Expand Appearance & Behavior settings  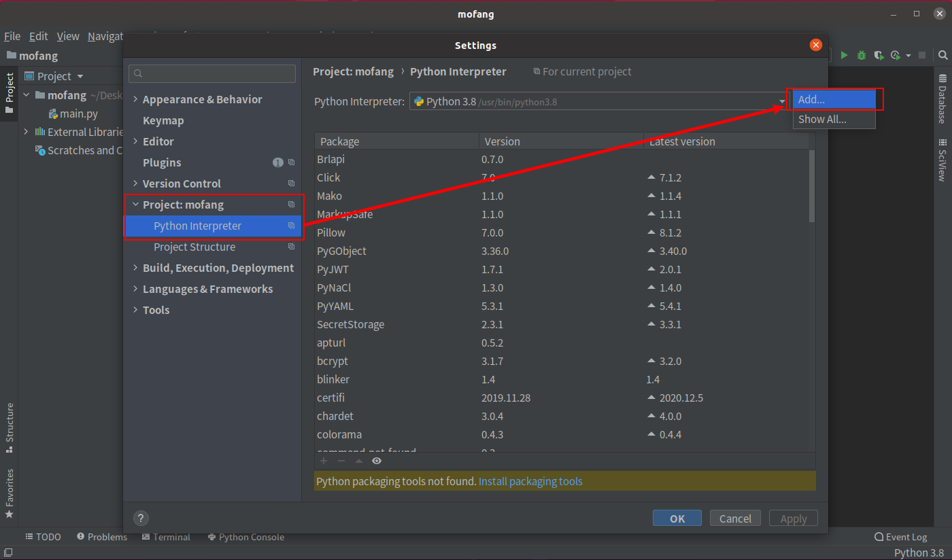pyautogui.click(x=136, y=99)
